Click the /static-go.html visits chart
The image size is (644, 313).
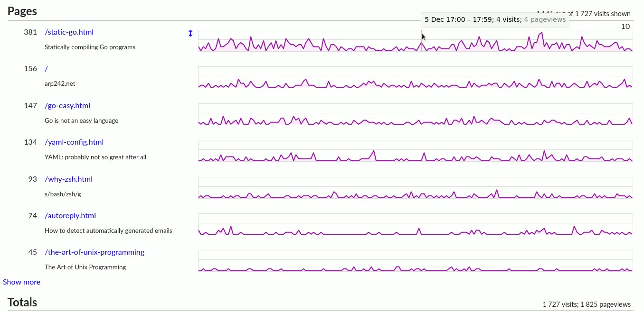[x=415, y=41]
